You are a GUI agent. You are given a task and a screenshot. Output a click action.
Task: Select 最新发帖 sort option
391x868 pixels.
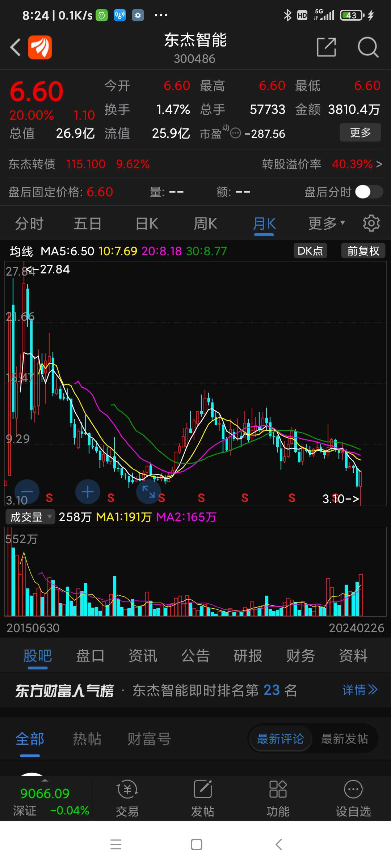345,739
